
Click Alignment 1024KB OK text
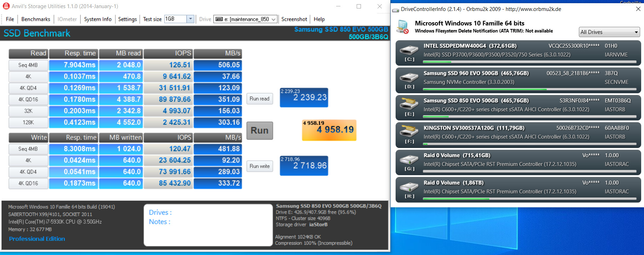(x=298, y=237)
